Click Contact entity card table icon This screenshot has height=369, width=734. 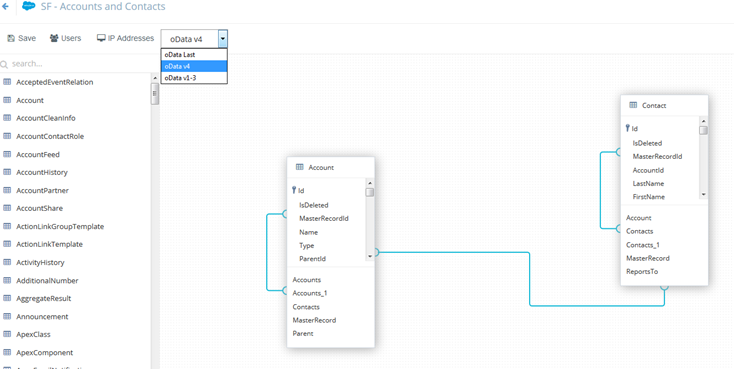(x=633, y=105)
